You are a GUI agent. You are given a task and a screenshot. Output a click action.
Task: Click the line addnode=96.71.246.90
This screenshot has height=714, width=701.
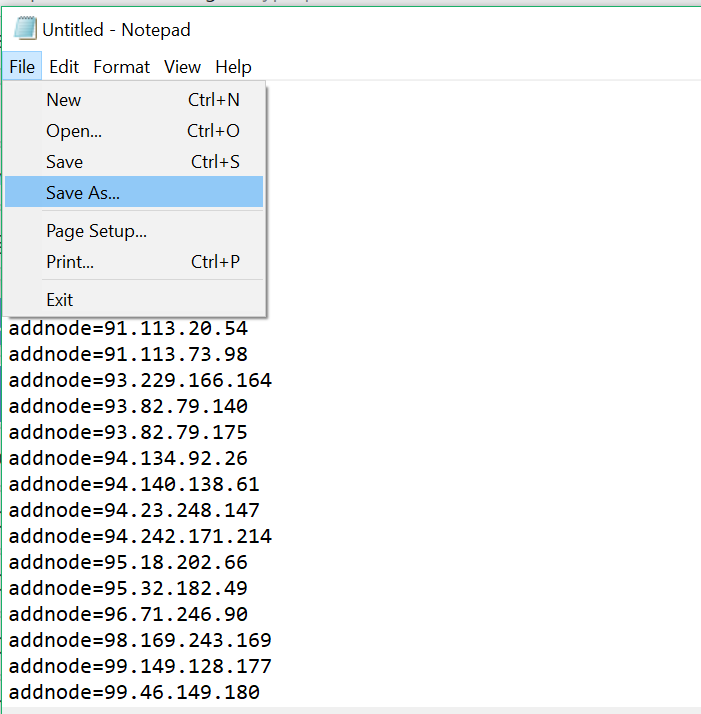point(128,614)
